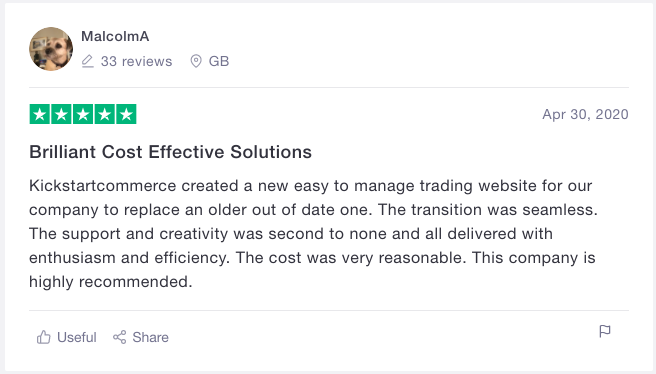Flag this review with the flag icon
Screen dimensions: 656x374
(x=605, y=331)
